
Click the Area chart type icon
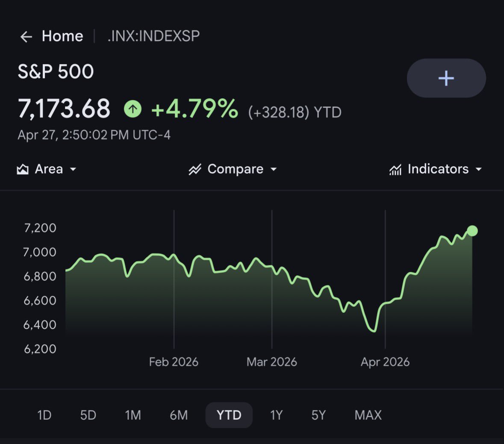23,169
